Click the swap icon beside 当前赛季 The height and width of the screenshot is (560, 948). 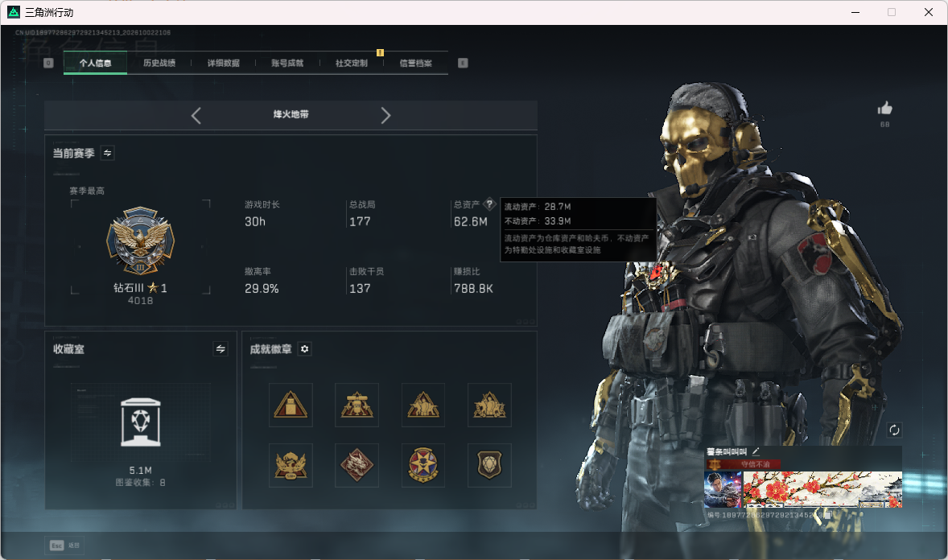coord(108,153)
